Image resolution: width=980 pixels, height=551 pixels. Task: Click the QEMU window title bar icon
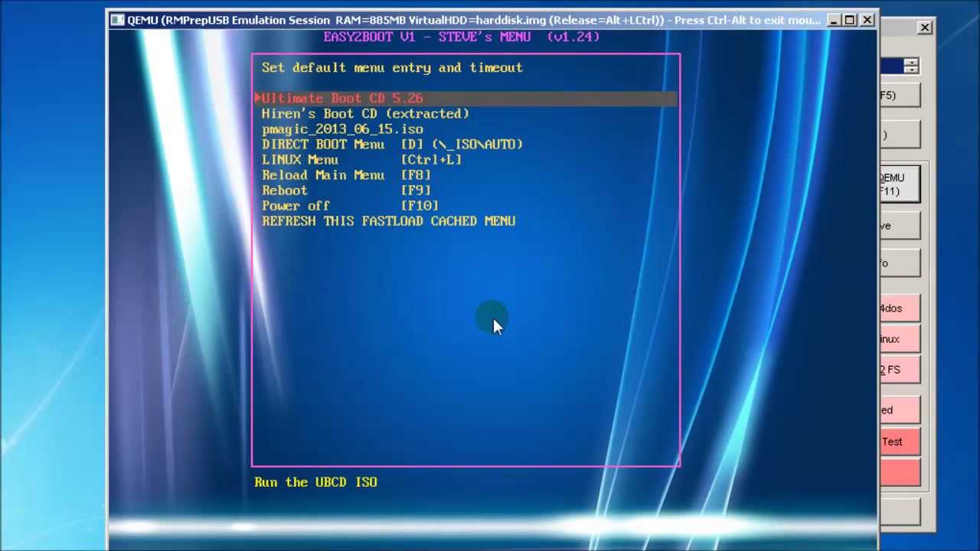[117, 20]
